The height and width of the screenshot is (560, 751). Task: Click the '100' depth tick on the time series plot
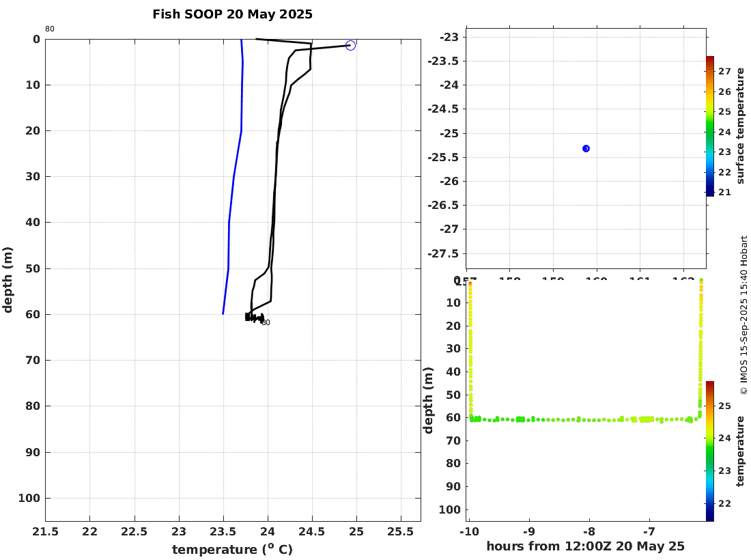(x=450, y=509)
